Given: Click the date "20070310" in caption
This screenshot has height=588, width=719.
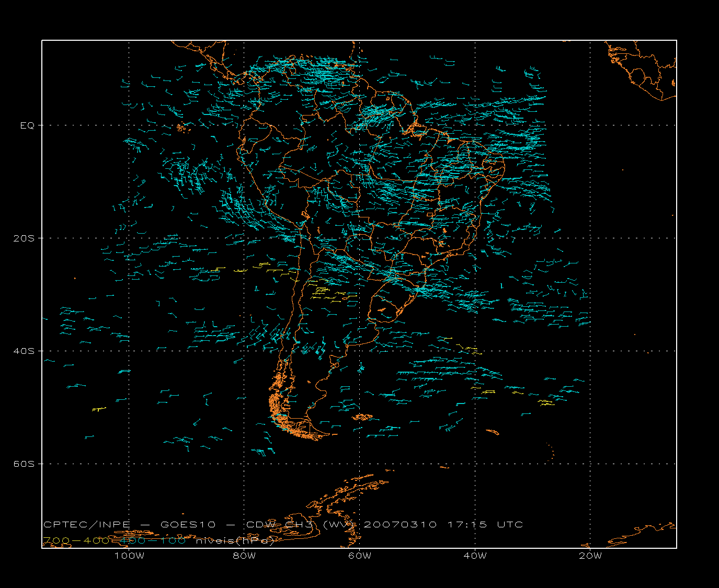Looking at the screenshot, I should [400, 524].
